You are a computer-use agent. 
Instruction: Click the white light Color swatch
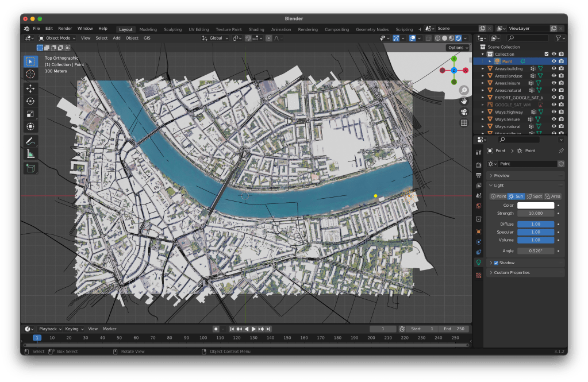pyautogui.click(x=536, y=206)
